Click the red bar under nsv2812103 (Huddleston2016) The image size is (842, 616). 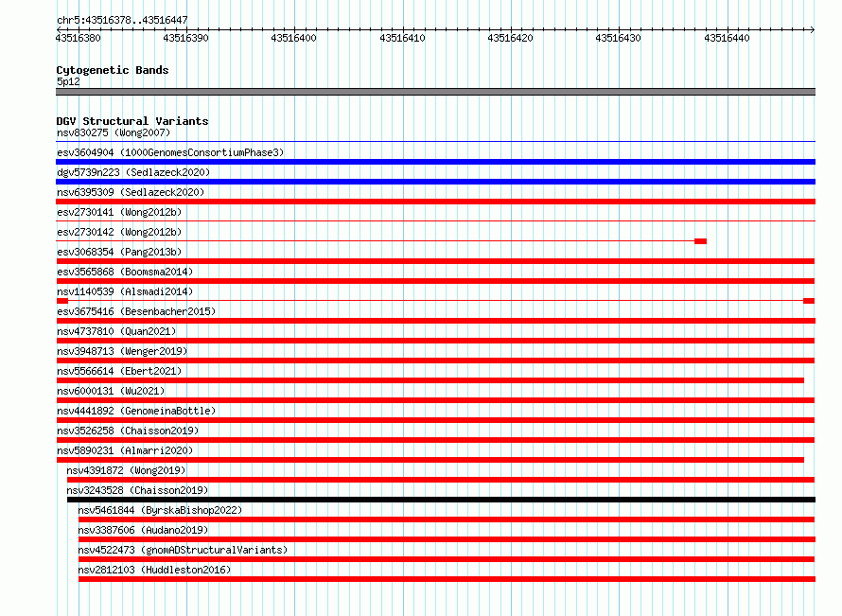coord(447,579)
